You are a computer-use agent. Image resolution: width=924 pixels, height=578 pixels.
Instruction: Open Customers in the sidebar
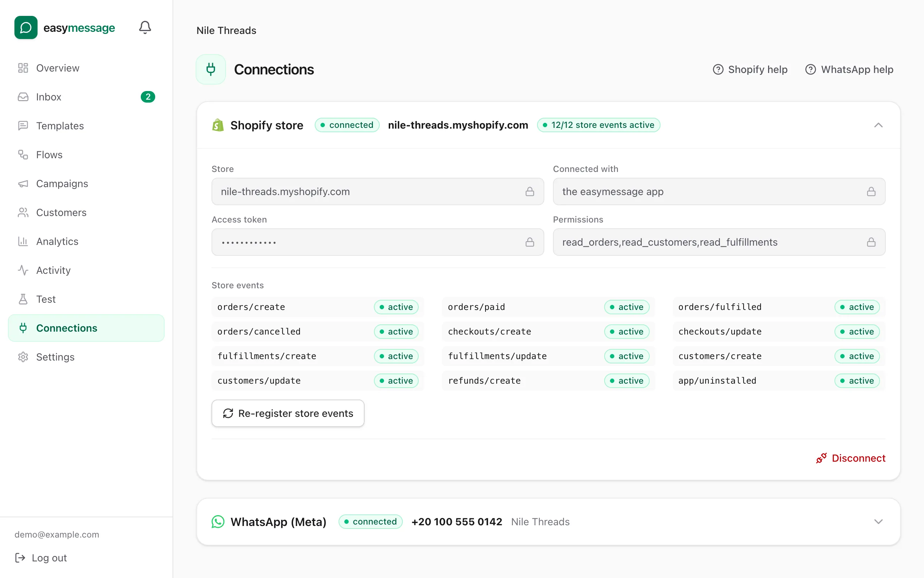coord(86,212)
